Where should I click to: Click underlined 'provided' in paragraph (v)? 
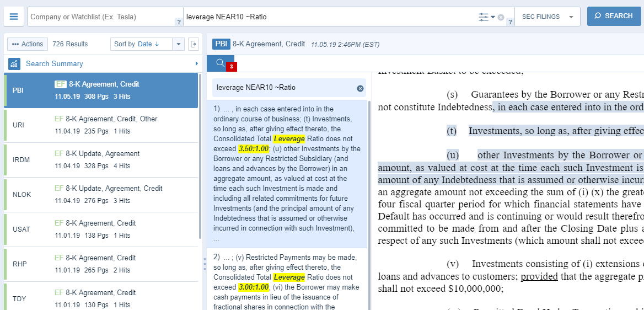pyautogui.click(x=540, y=276)
